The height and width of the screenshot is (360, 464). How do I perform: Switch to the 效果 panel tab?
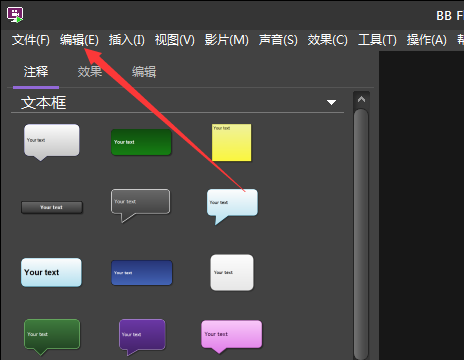(90, 72)
